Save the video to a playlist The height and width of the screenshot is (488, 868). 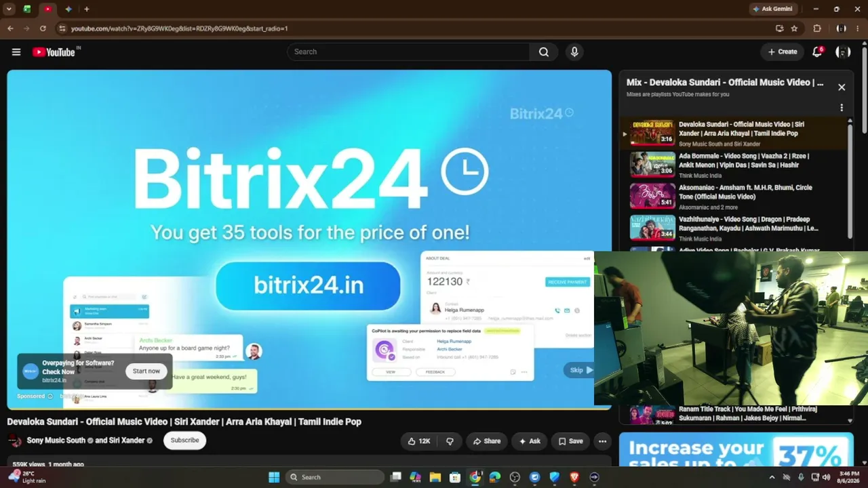click(x=570, y=441)
